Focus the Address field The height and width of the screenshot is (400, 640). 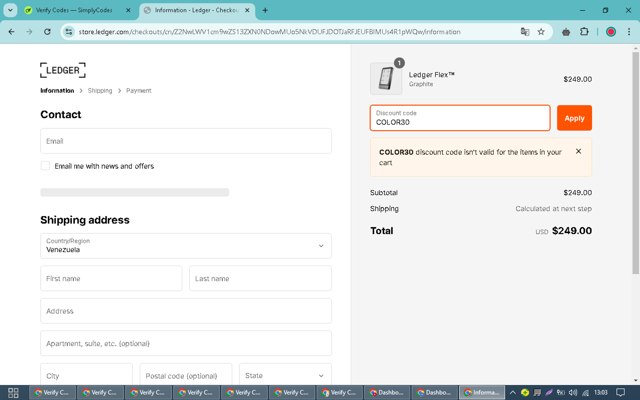pyautogui.click(x=186, y=311)
